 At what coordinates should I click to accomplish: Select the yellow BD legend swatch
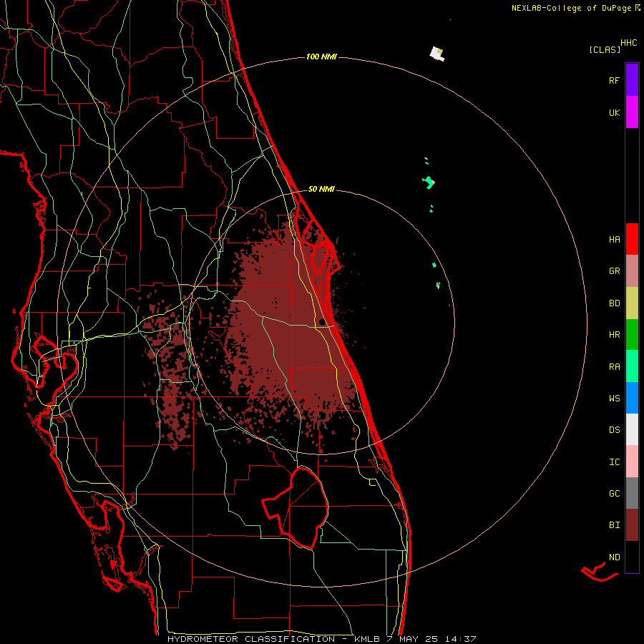pyautogui.click(x=632, y=303)
